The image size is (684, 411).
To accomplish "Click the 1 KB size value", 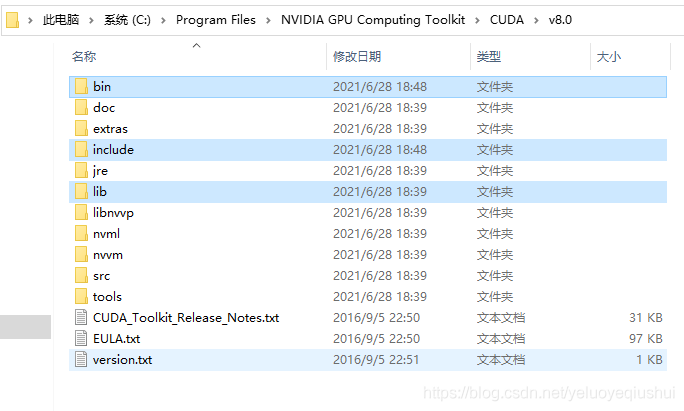I will coord(649,360).
